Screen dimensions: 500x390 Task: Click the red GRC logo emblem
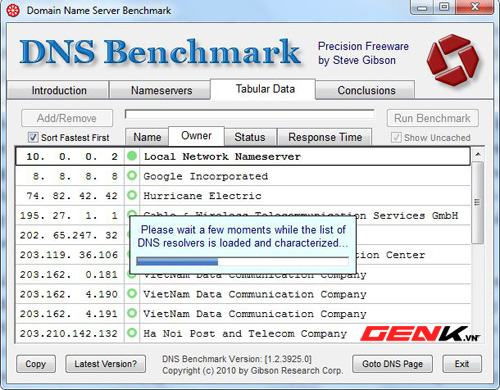point(454,61)
